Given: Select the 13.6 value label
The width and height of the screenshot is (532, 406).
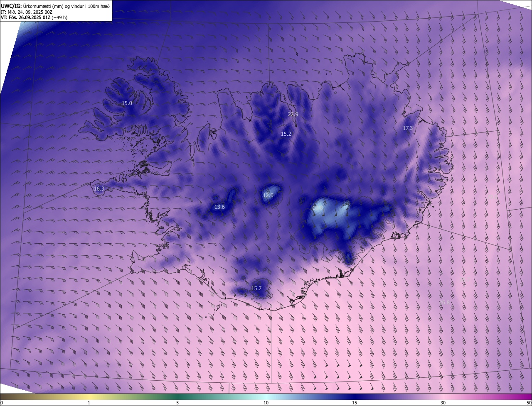Looking at the screenshot, I should coord(219,207).
